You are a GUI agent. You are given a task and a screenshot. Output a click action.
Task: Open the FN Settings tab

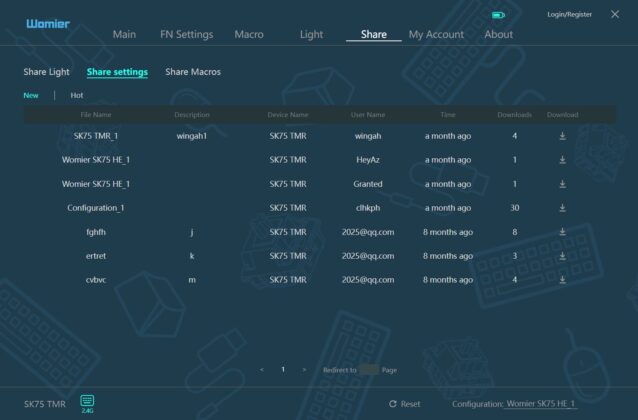tap(186, 34)
